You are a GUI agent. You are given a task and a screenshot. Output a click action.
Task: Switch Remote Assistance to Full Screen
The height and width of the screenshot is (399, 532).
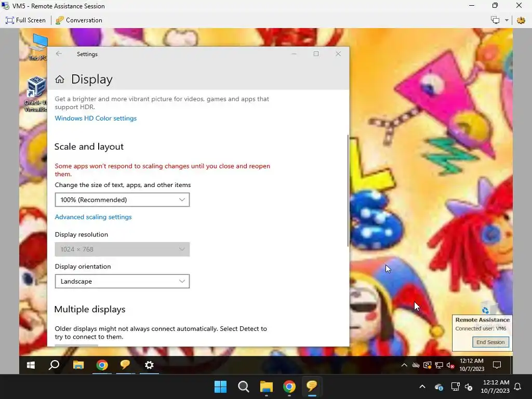[25, 20]
